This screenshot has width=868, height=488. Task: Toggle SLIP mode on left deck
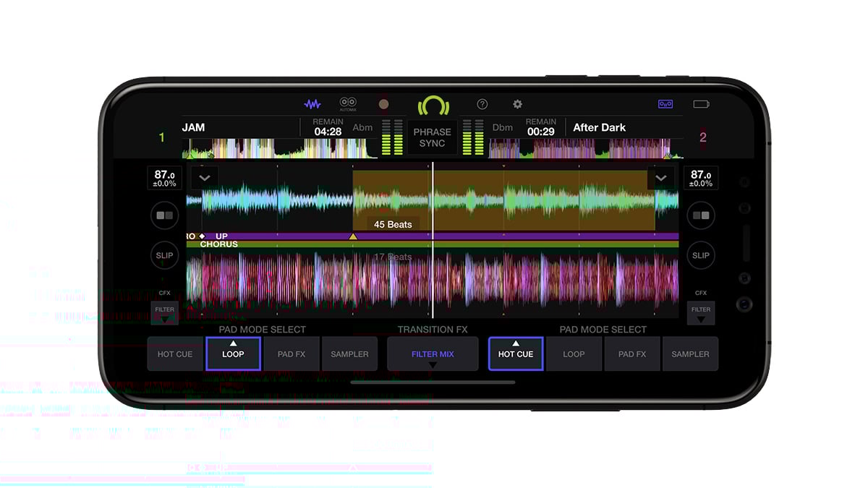coord(164,255)
